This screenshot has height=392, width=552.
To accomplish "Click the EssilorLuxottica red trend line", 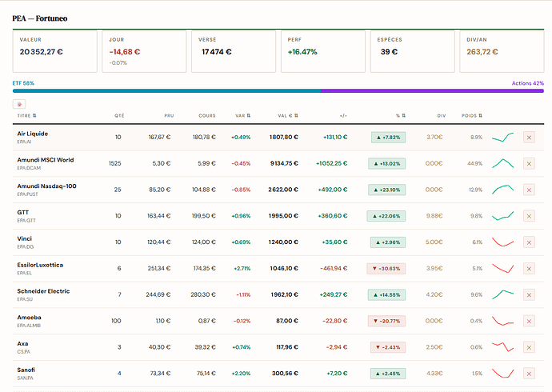I will click(x=502, y=269).
